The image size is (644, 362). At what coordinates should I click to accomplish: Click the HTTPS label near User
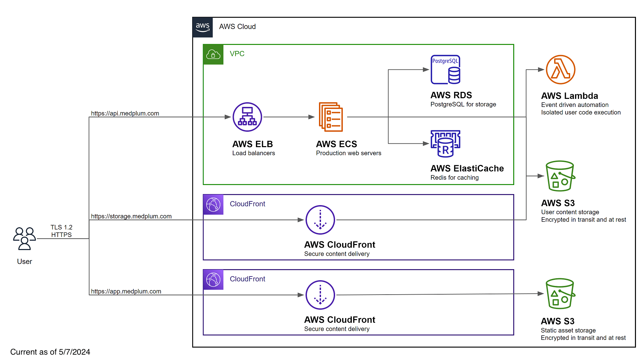[x=61, y=235]
